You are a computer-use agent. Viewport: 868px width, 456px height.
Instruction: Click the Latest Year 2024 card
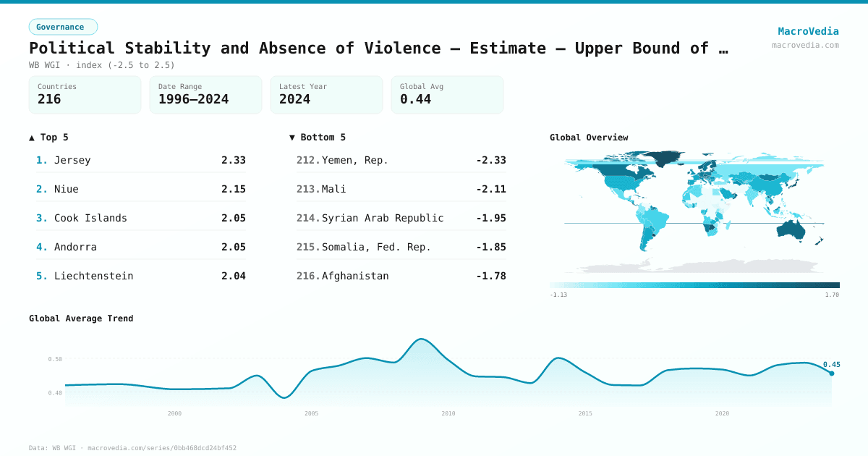(x=326, y=95)
